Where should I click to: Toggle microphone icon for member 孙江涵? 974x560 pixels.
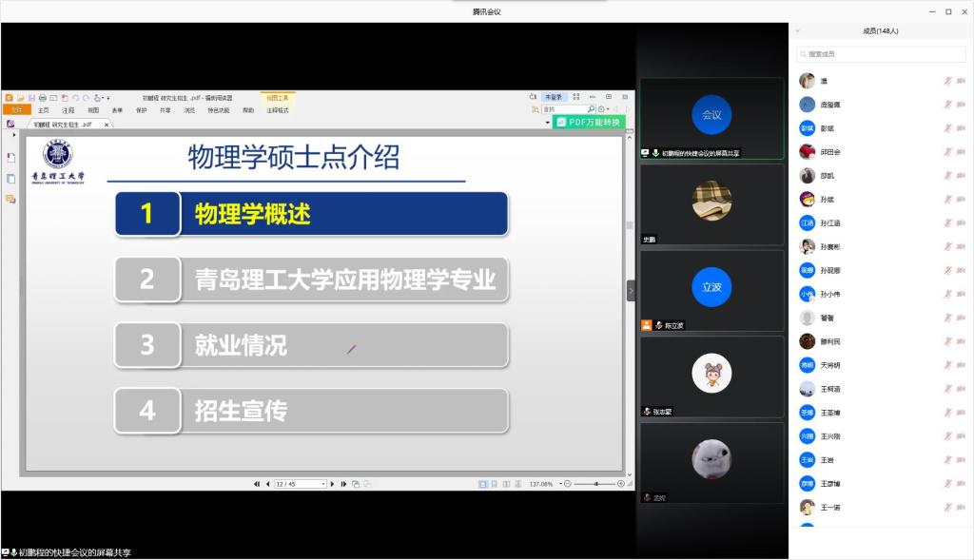(x=947, y=222)
